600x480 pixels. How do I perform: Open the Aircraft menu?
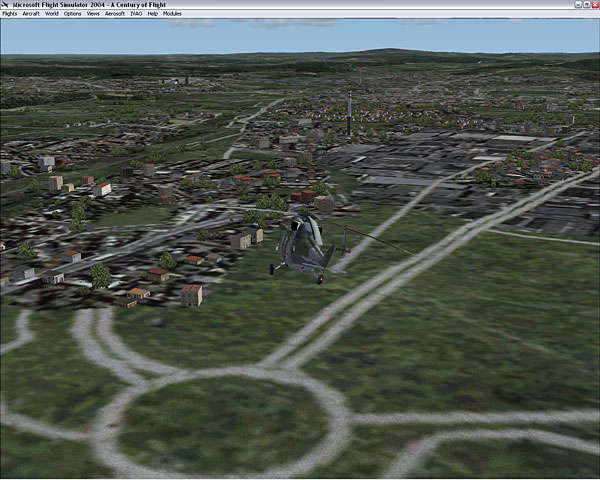pyautogui.click(x=31, y=14)
